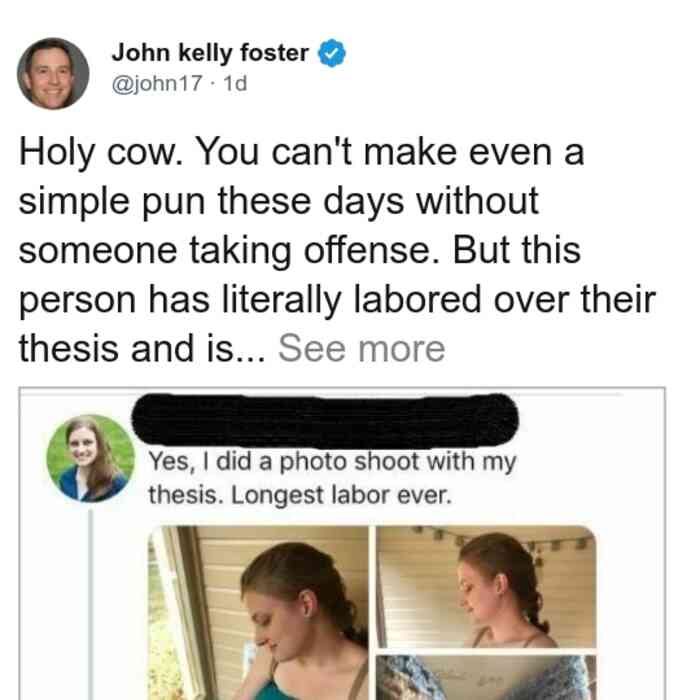Open top-right photo with string lights
This screenshot has width=700, height=700.
click(x=486, y=587)
